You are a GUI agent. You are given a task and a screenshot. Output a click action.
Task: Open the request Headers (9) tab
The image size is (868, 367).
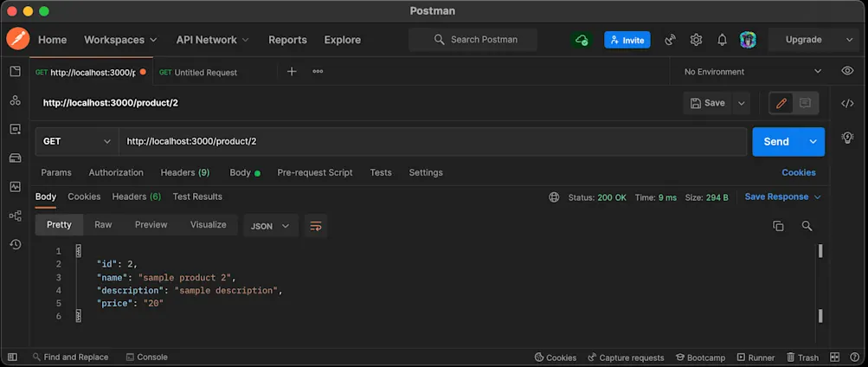point(185,173)
